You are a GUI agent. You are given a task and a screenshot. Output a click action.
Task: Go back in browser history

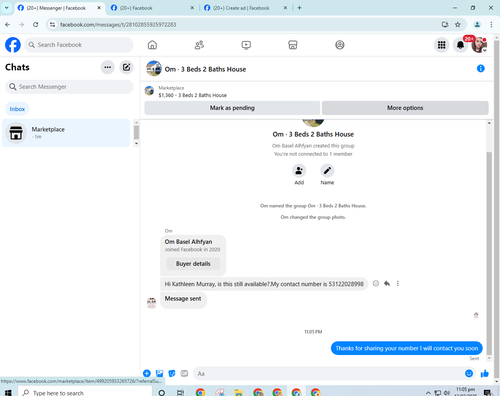click(8, 24)
